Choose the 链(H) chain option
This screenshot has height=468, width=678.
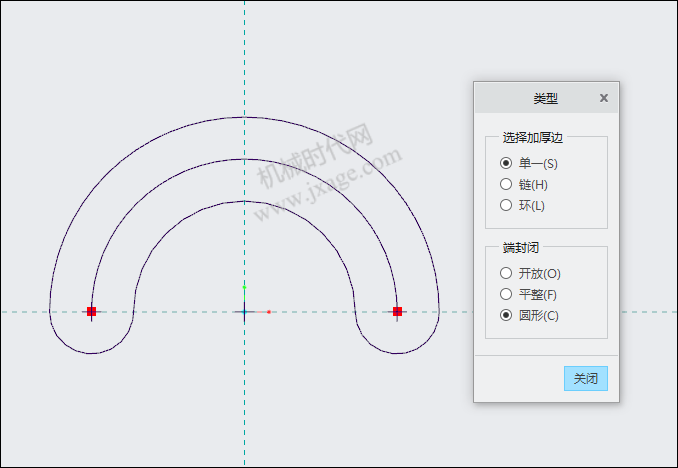[506, 184]
